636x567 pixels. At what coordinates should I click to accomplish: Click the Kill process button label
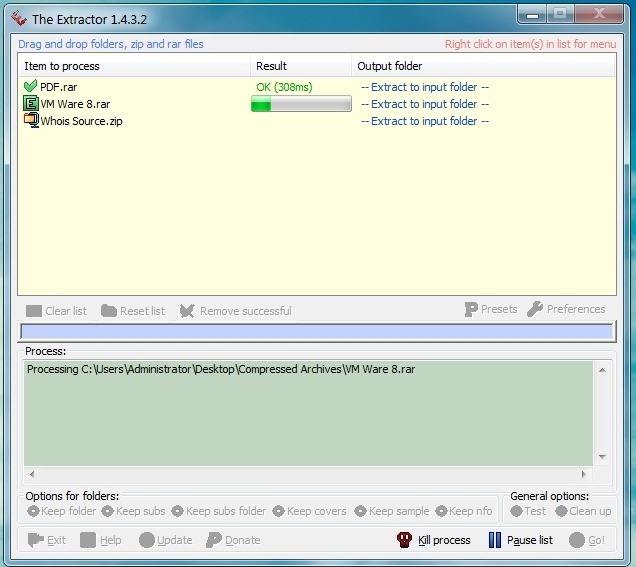click(x=444, y=540)
